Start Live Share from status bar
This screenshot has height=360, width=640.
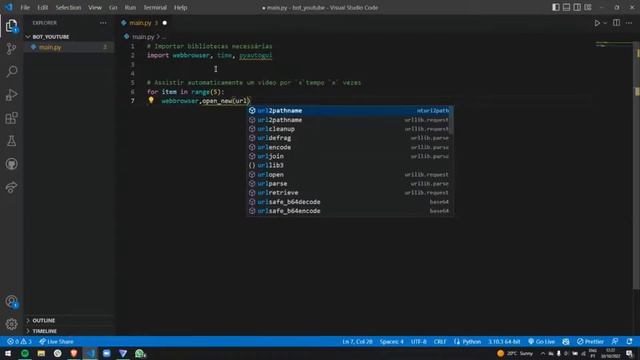click(56, 341)
